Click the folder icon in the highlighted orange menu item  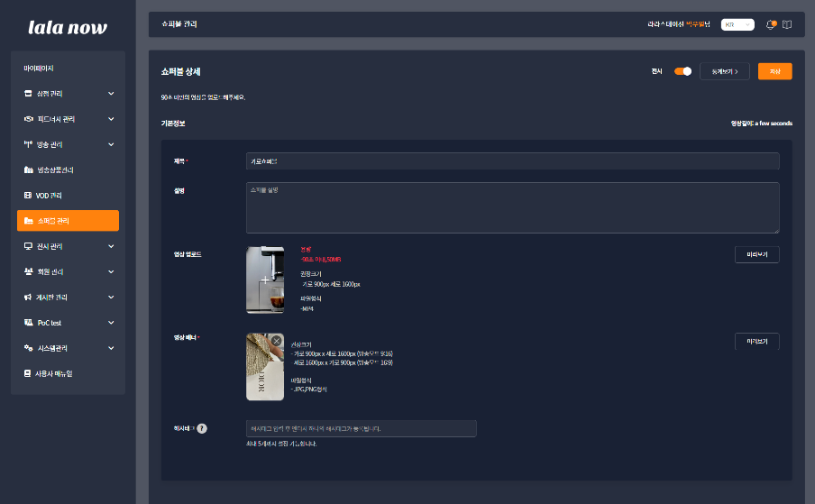[x=29, y=221]
